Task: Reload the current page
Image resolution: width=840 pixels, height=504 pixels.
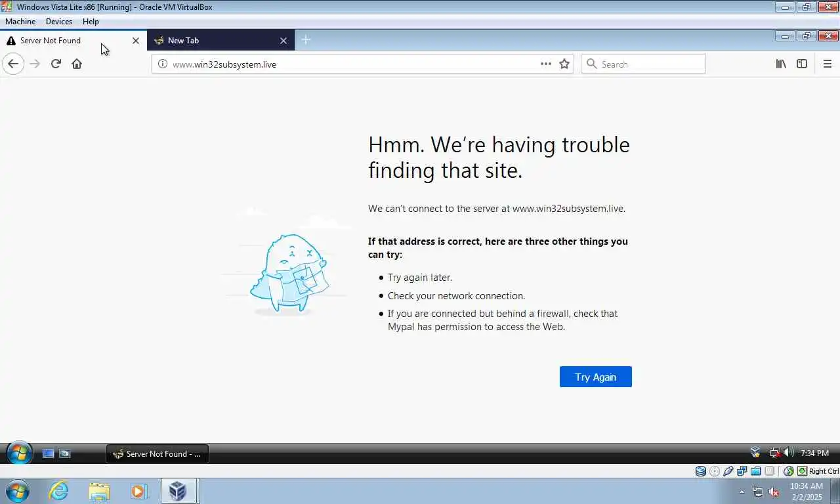Action: pos(56,64)
